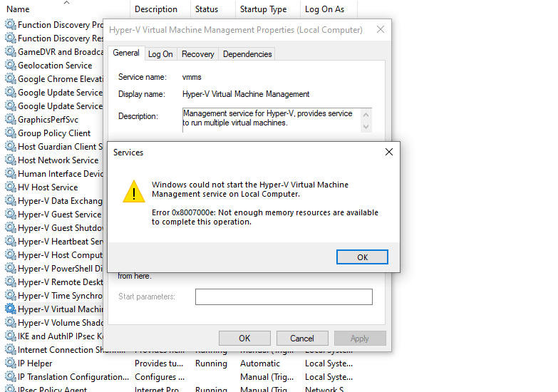This screenshot has height=392, width=558.
Task: Click the GraphicsPerfSvc service name
Action: pyautogui.click(x=48, y=120)
